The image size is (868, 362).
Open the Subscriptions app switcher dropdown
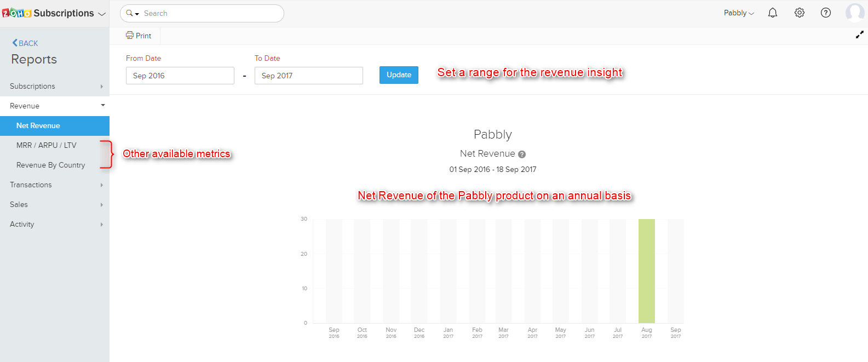click(x=102, y=14)
